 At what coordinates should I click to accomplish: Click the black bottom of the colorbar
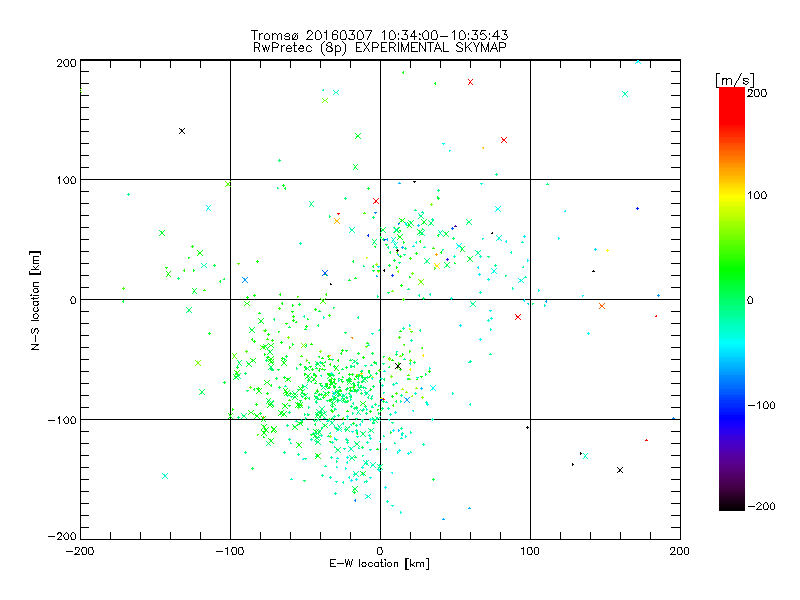[732, 504]
